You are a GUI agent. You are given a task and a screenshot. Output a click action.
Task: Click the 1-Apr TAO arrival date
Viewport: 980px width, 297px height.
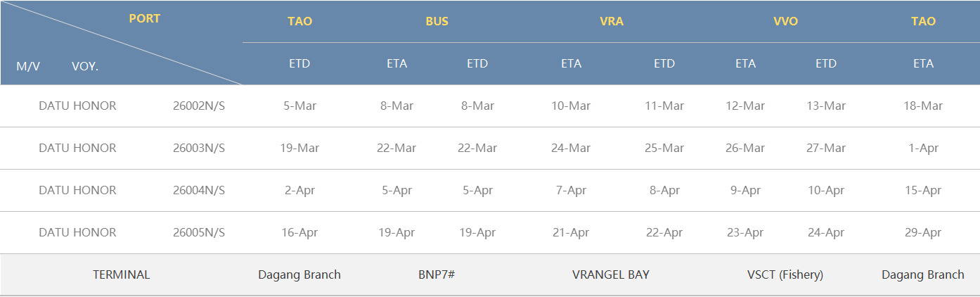click(923, 148)
